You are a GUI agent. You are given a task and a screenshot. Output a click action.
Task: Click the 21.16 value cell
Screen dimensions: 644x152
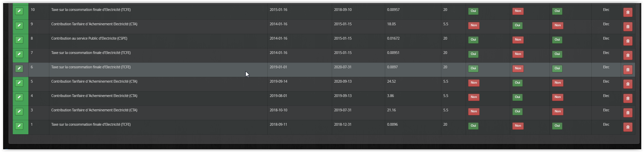click(391, 110)
